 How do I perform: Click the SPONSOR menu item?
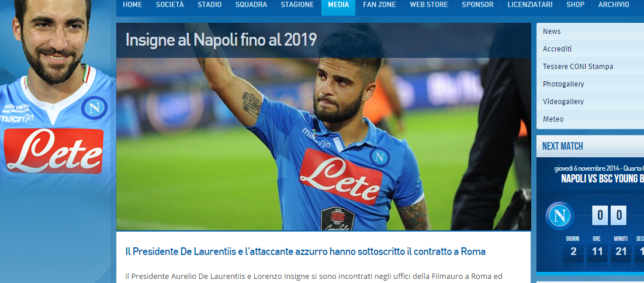coord(477,5)
